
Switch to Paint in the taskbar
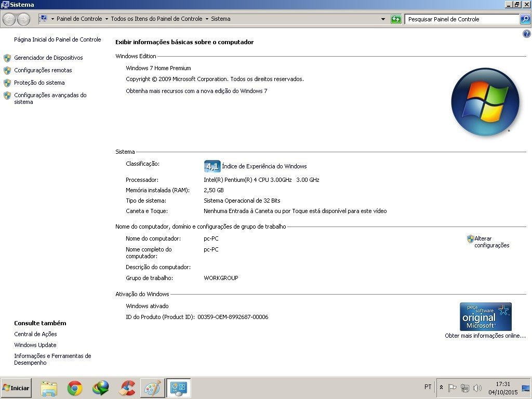click(x=153, y=388)
